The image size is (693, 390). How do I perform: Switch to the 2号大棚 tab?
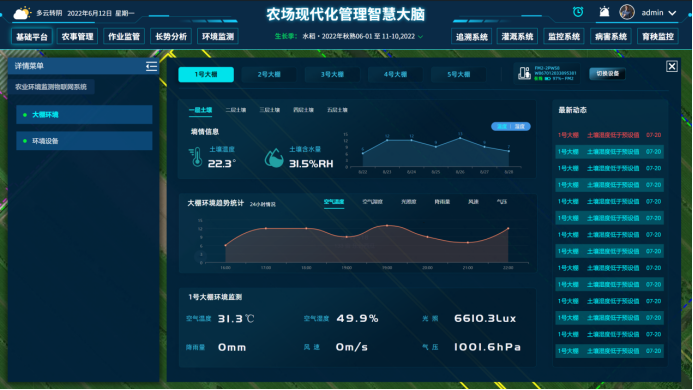[269, 74]
